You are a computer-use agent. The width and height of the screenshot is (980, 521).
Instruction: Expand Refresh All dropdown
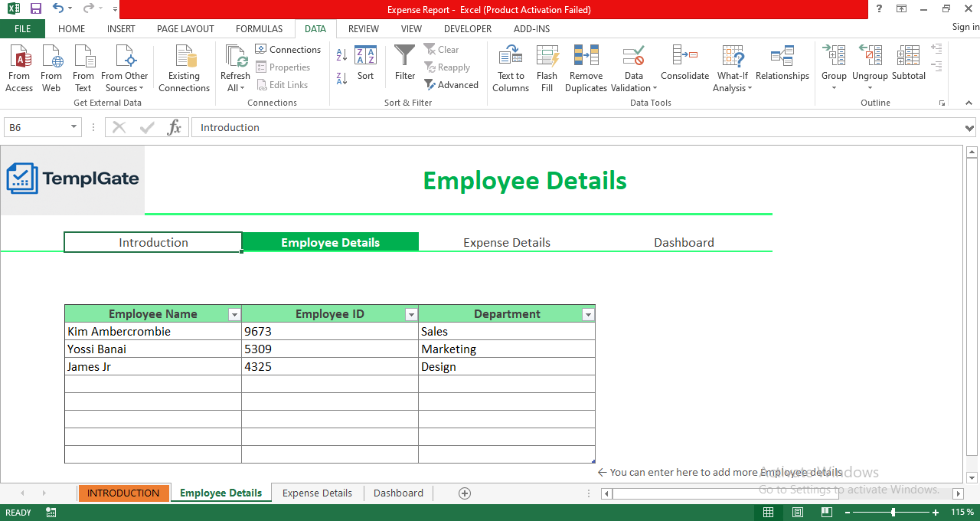(235, 88)
